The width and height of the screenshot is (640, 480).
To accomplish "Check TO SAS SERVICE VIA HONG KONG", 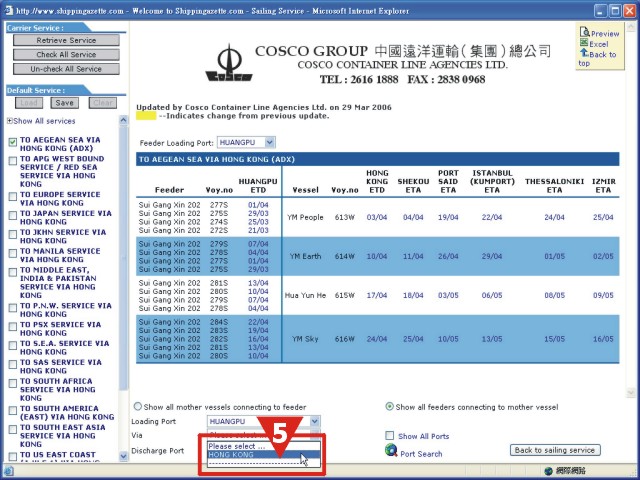I will tap(13, 364).
